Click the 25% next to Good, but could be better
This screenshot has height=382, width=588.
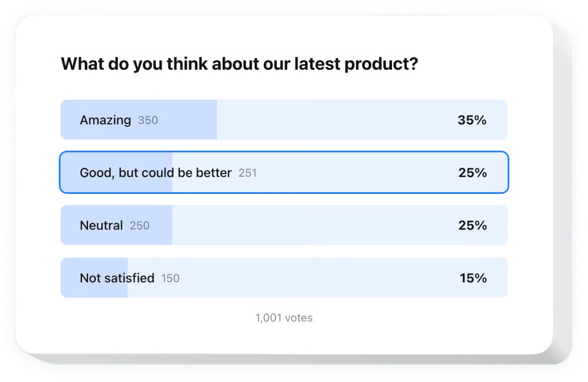coord(472,173)
